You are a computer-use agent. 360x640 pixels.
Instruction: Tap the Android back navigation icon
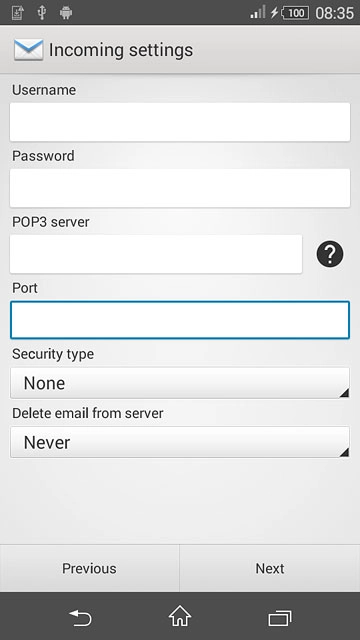coord(80,617)
